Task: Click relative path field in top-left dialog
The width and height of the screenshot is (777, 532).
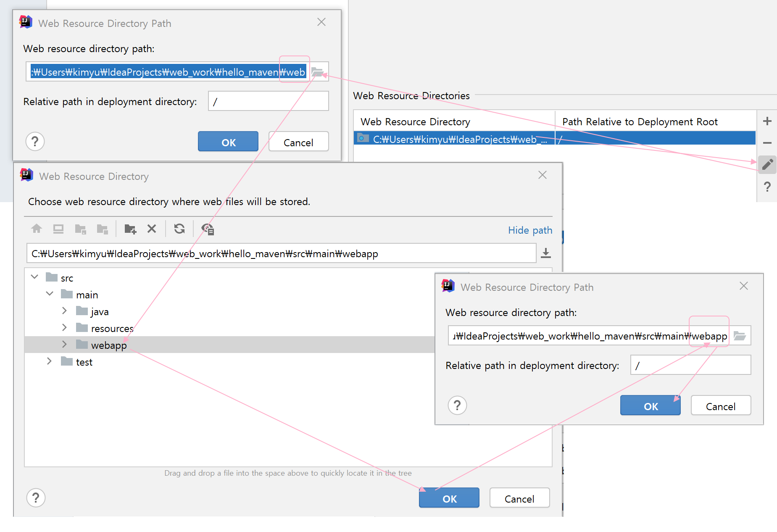Action: tap(269, 101)
